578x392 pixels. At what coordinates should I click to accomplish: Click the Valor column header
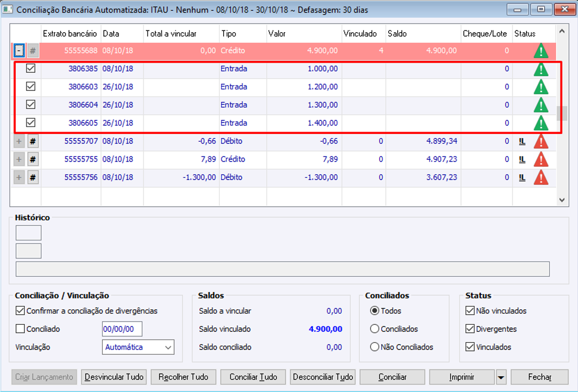click(x=304, y=34)
